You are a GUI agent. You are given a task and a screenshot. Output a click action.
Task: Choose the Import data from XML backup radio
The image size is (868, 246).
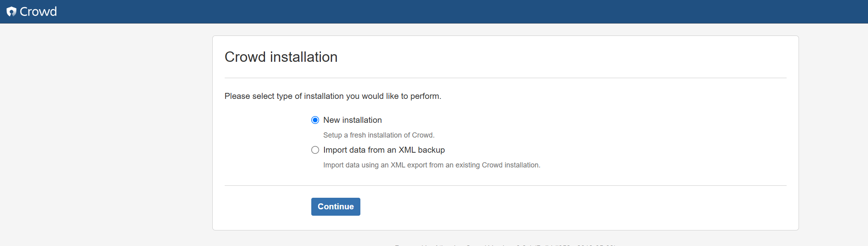click(x=315, y=150)
